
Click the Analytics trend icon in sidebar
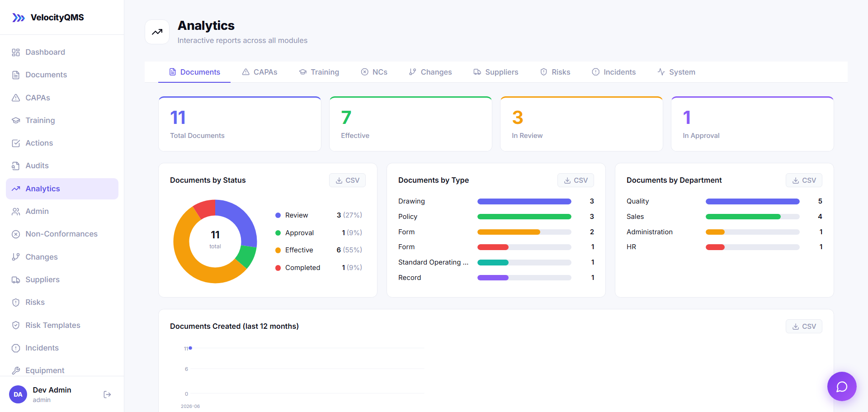click(x=16, y=189)
